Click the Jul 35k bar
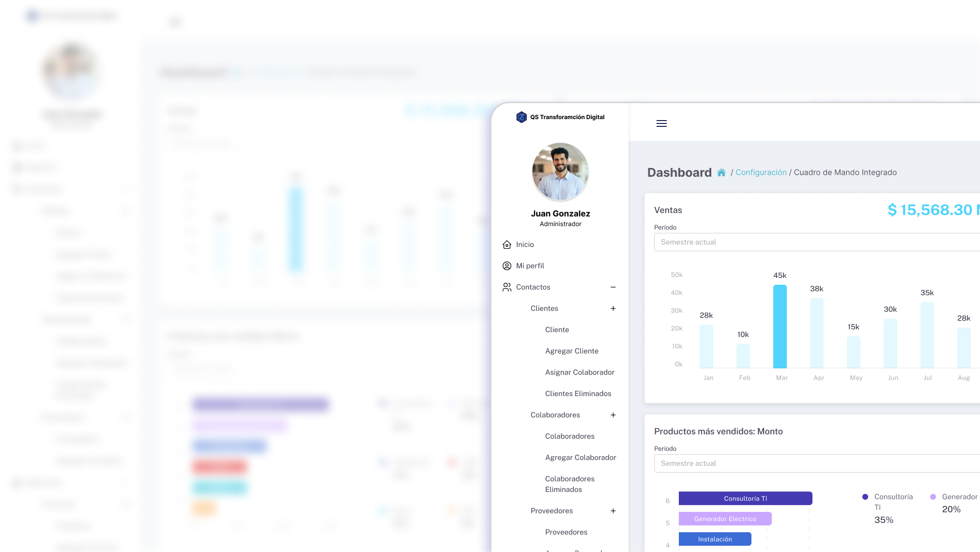980x552 pixels. click(927, 335)
